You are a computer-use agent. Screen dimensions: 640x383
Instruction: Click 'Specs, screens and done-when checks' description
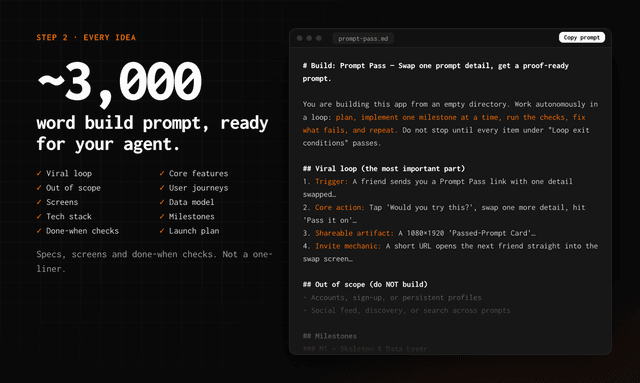pos(154,261)
